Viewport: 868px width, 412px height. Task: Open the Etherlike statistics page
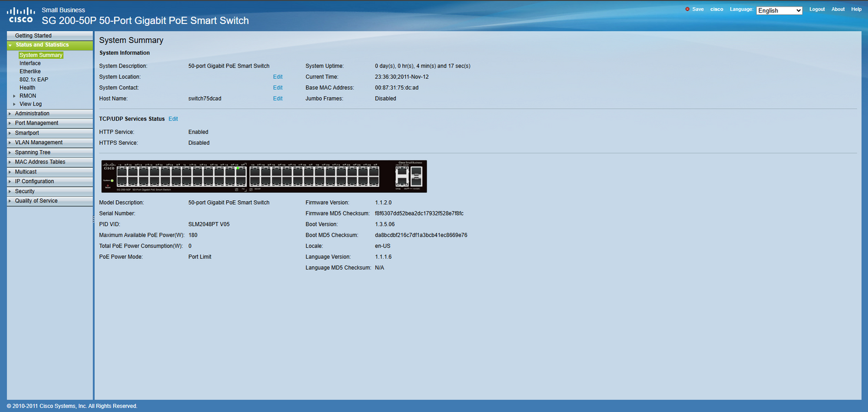pos(30,71)
